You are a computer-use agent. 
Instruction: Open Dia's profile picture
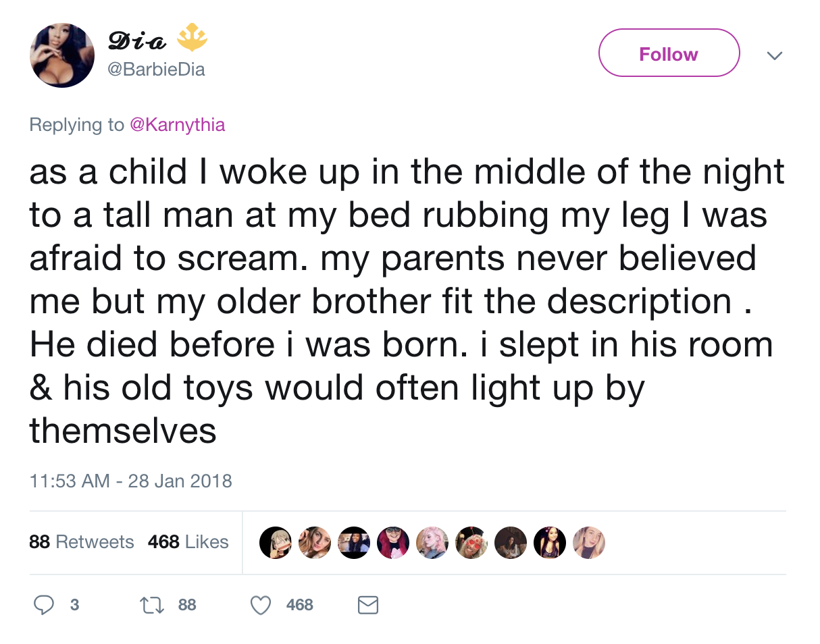pos(62,56)
